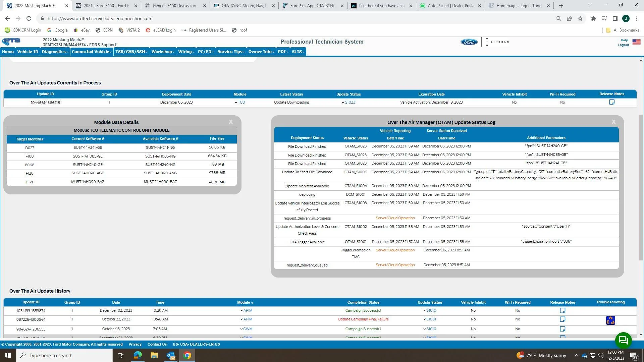
Task: Switch to the AutoiPacket Dealer Portal tab
Action: pyautogui.click(x=450, y=6)
